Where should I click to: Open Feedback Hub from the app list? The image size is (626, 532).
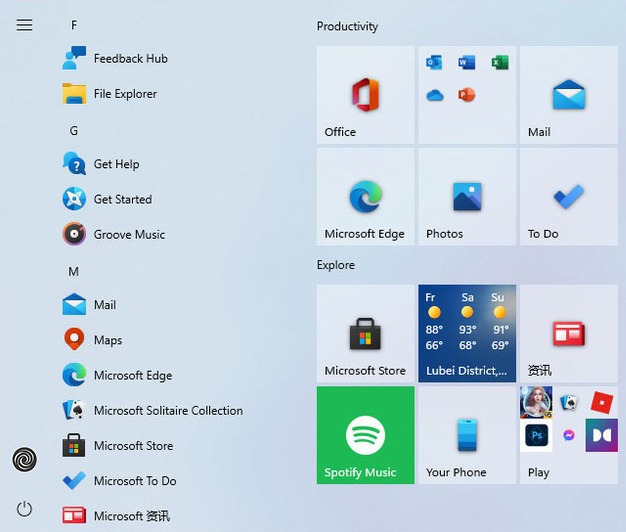pos(115,58)
